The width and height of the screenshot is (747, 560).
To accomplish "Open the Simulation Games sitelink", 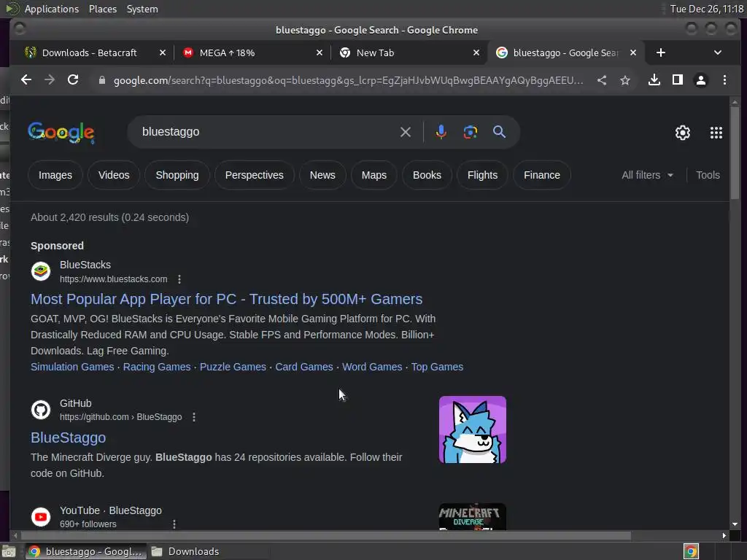I will 72,367.
